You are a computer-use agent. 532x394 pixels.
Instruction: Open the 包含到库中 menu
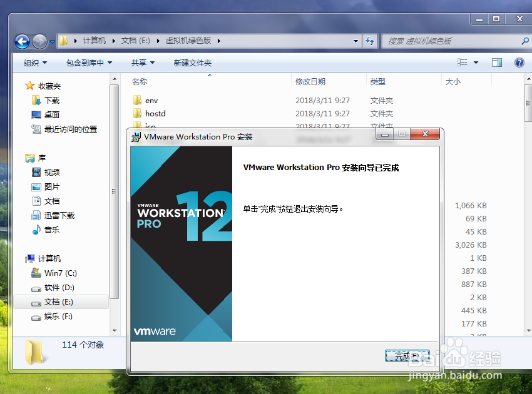pyautogui.click(x=89, y=63)
